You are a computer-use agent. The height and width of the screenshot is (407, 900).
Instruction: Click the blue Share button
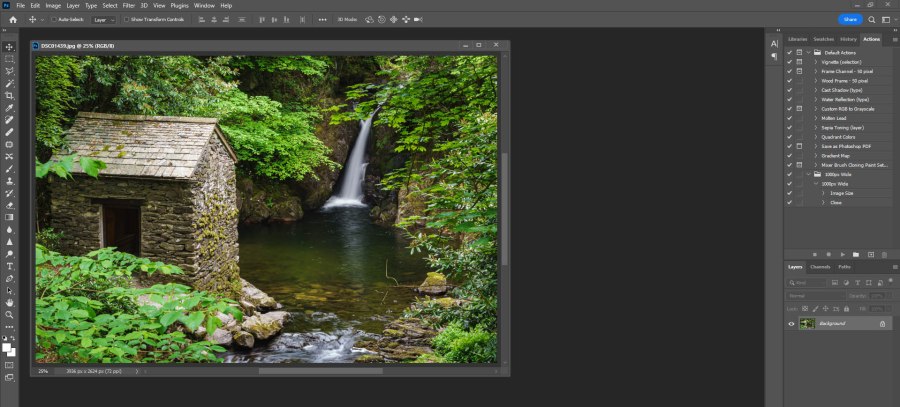pyautogui.click(x=849, y=19)
